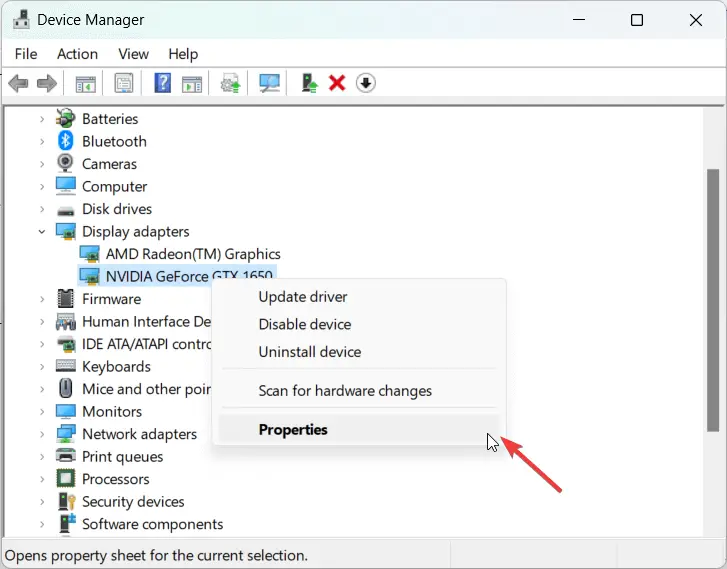
Task: Click the NVIDIA GeForce adapter icon
Action: 89,276
